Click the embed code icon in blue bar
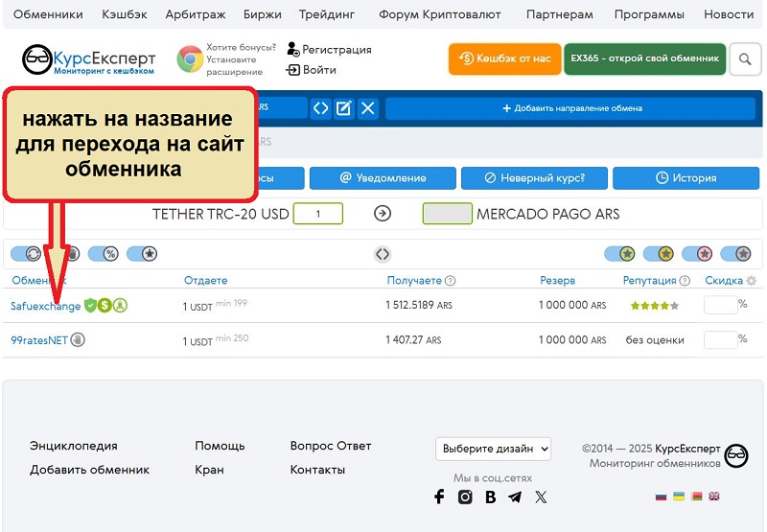The height and width of the screenshot is (532, 767). coord(321,107)
